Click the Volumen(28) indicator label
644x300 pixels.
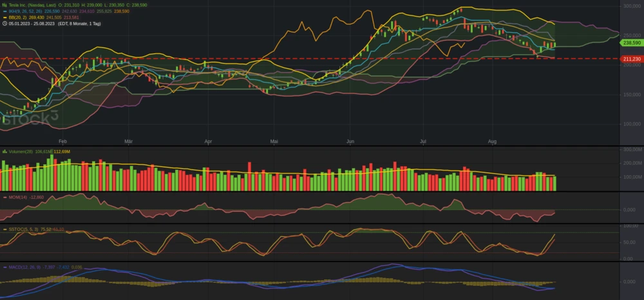23,151
